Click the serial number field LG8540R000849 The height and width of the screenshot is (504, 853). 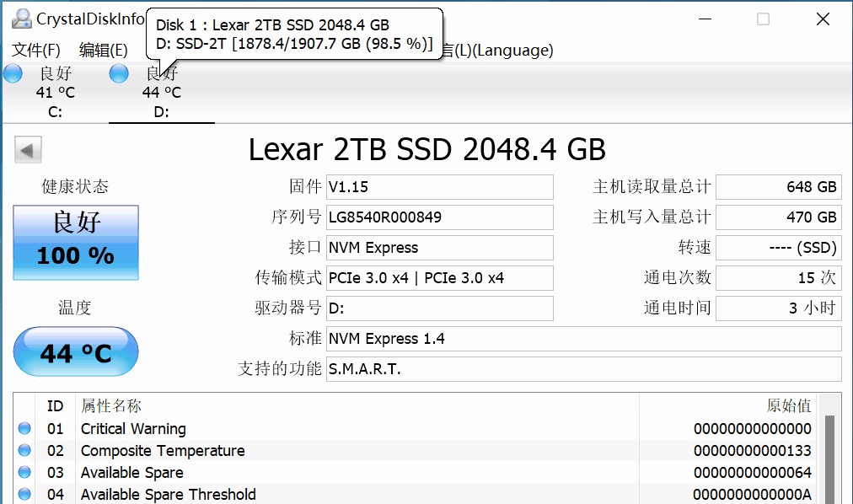point(439,217)
